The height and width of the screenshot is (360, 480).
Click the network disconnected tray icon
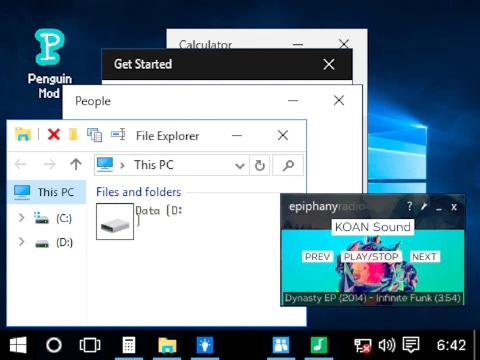click(x=362, y=345)
